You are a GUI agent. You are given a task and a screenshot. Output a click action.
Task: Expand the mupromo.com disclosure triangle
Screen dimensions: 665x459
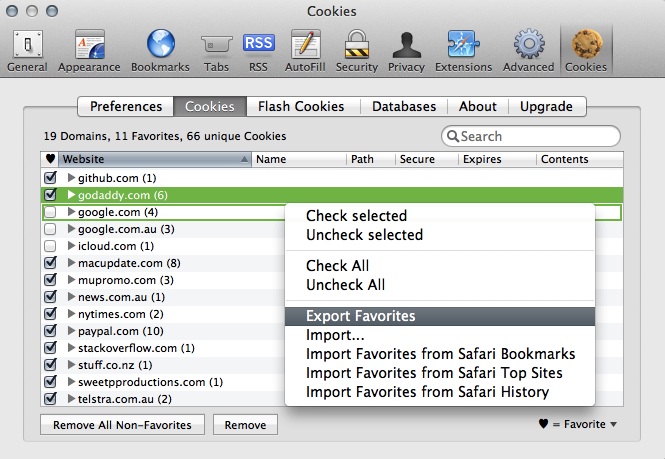(x=71, y=280)
